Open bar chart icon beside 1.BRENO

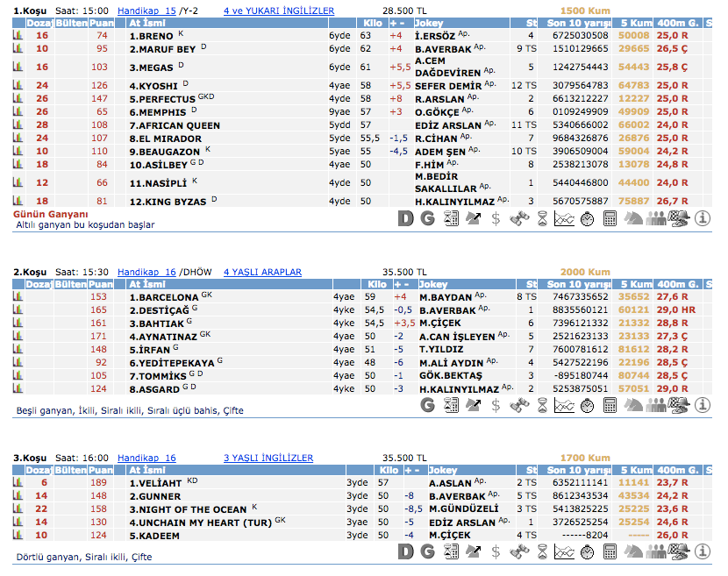(x=18, y=36)
